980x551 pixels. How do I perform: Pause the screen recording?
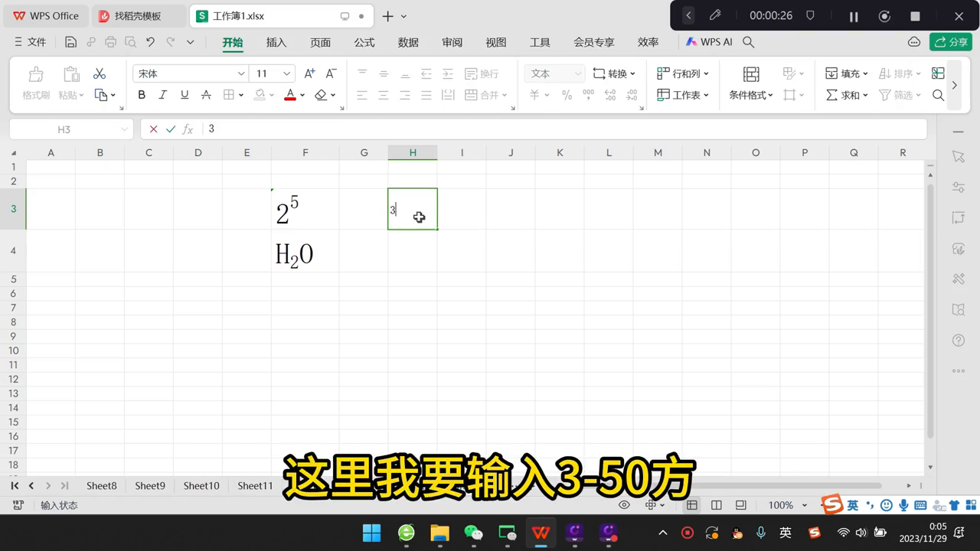(854, 16)
